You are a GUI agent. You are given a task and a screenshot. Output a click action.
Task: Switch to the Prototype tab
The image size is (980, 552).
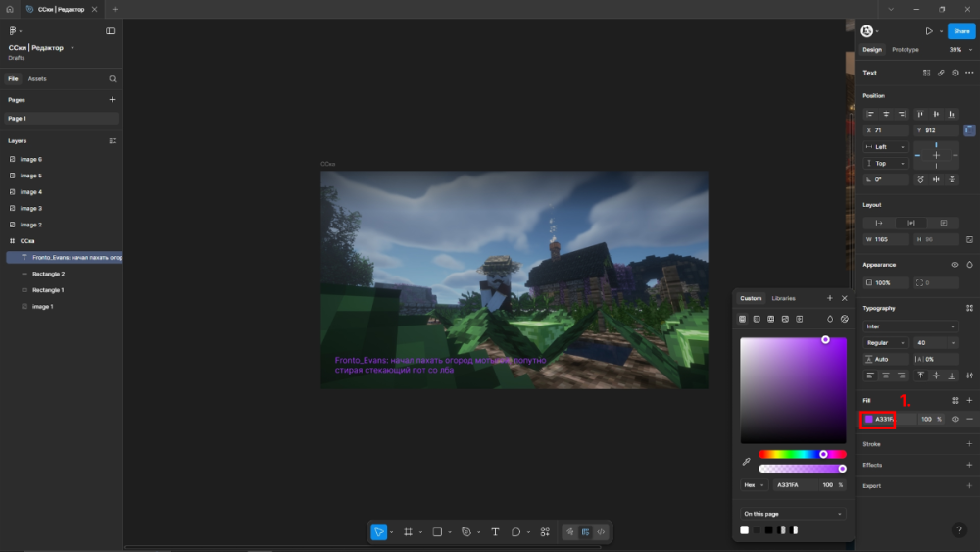pyautogui.click(x=906, y=49)
